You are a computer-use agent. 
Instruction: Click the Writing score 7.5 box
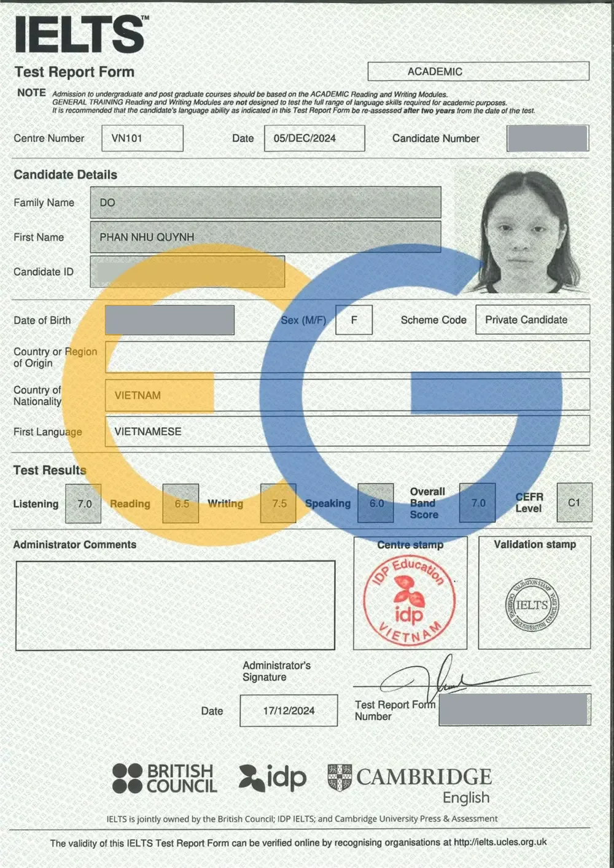pos(279,503)
